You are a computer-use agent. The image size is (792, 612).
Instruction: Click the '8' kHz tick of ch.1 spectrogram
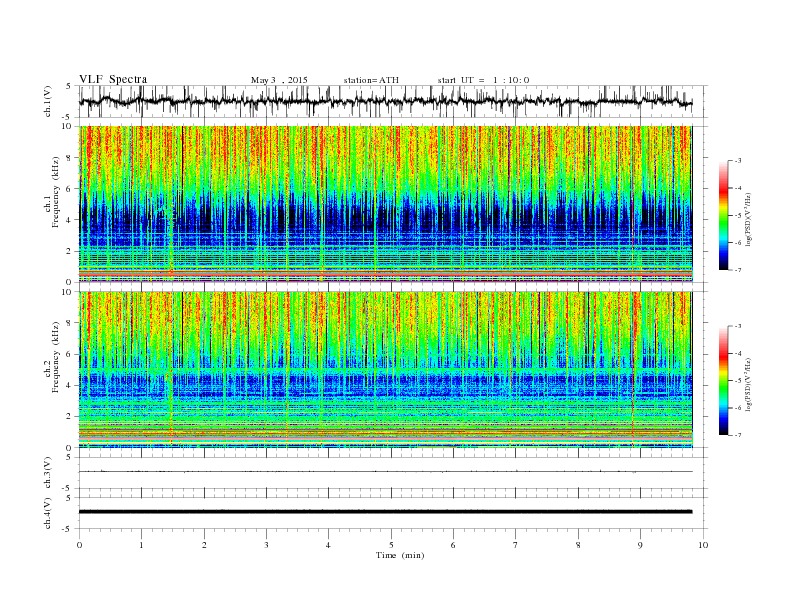pyautogui.click(x=70, y=158)
